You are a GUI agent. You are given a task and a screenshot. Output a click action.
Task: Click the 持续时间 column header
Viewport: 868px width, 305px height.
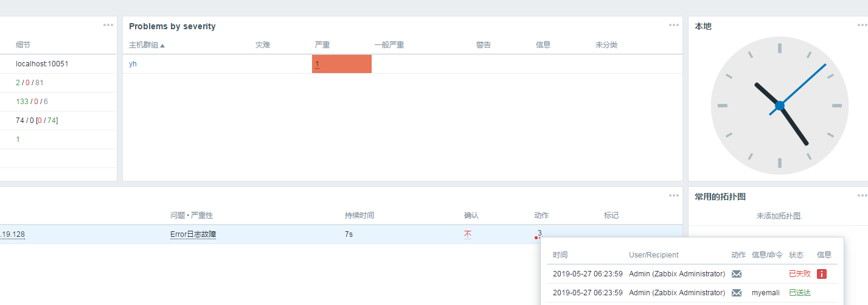click(x=359, y=216)
